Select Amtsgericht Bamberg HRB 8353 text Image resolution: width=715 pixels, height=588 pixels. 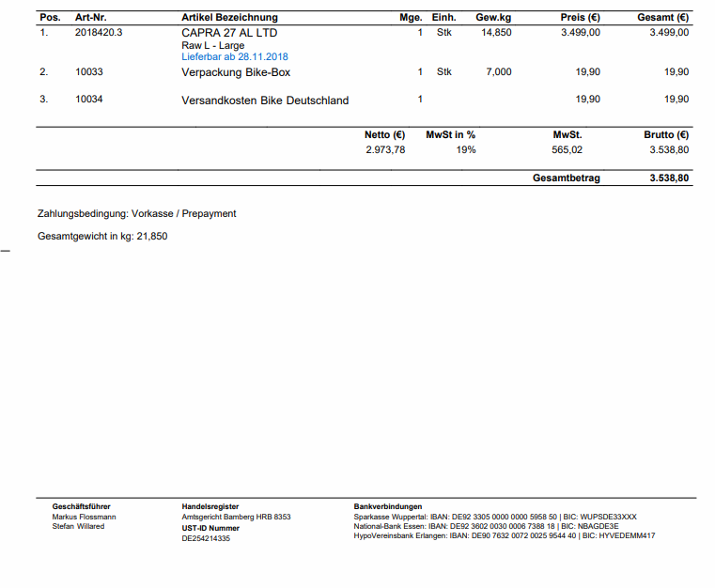point(236,517)
